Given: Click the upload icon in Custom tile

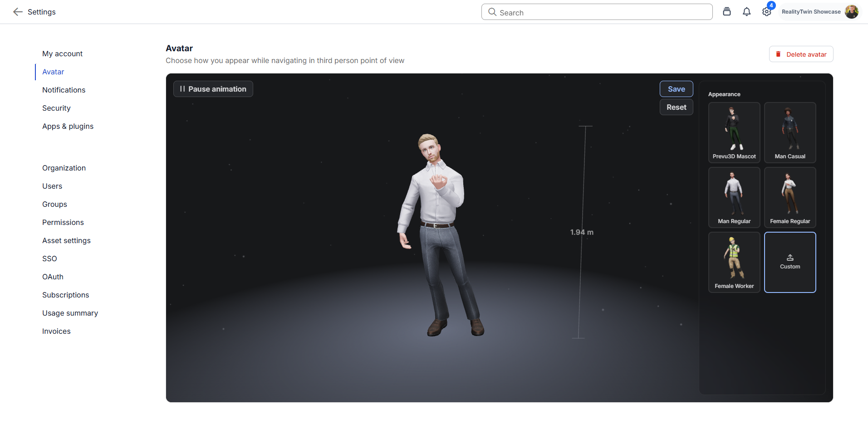Looking at the screenshot, I should pyautogui.click(x=790, y=258).
